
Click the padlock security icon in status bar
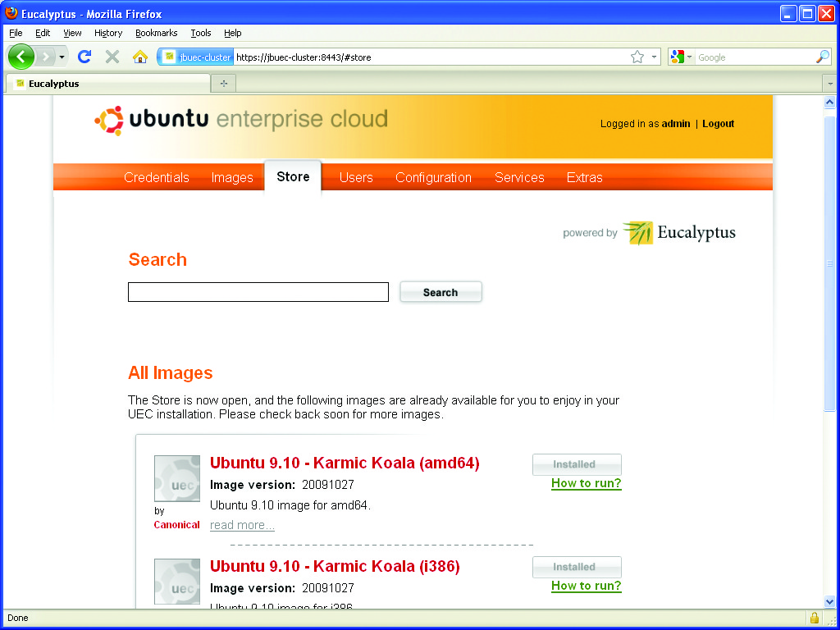815,618
